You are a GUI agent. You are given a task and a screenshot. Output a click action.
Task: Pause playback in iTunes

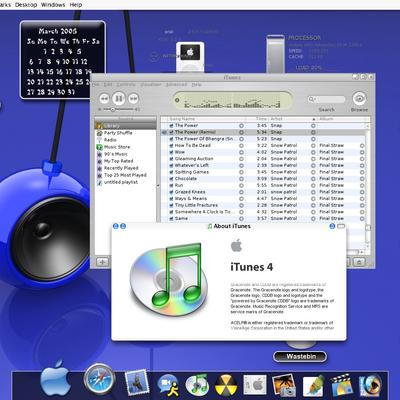[119, 98]
